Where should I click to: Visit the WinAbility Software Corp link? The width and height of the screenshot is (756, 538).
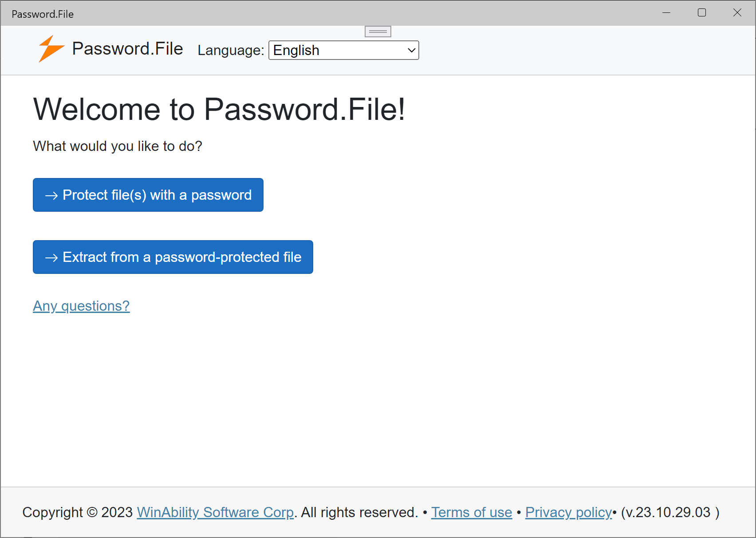point(215,512)
